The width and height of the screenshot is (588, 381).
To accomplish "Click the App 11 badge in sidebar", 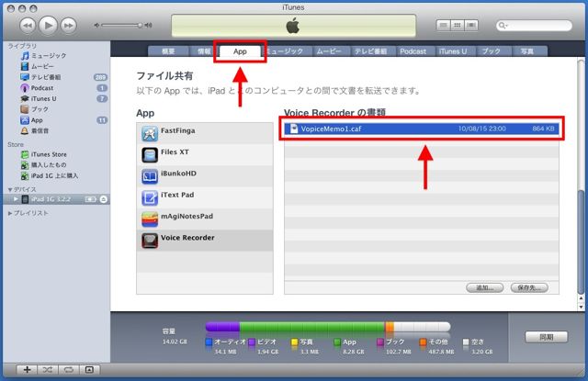I will 102,120.
